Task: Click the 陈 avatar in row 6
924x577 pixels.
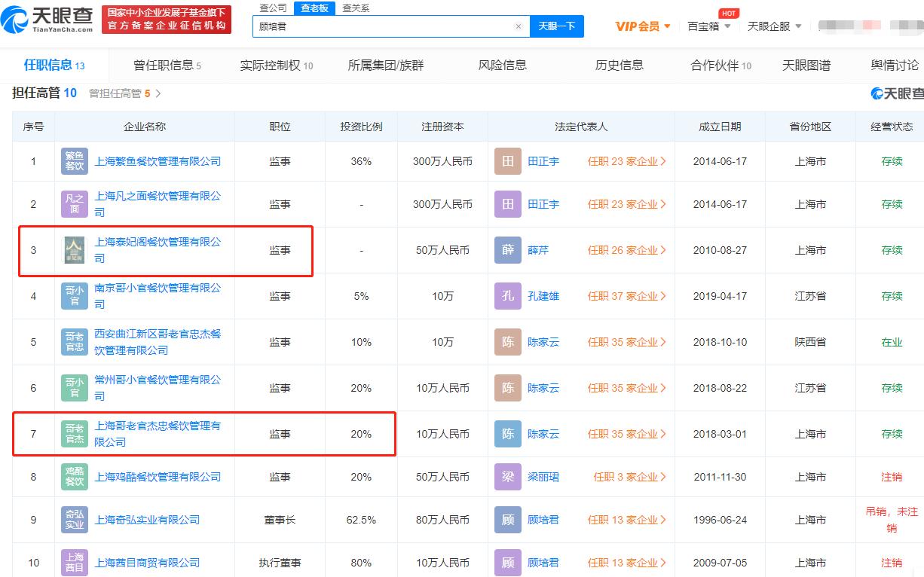Action: pos(508,388)
